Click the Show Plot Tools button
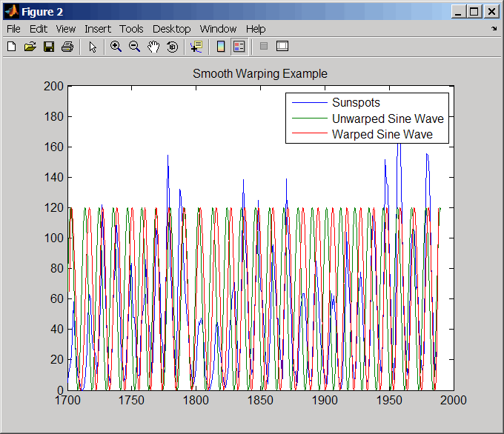This screenshot has width=504, height=434. [282, 47]
